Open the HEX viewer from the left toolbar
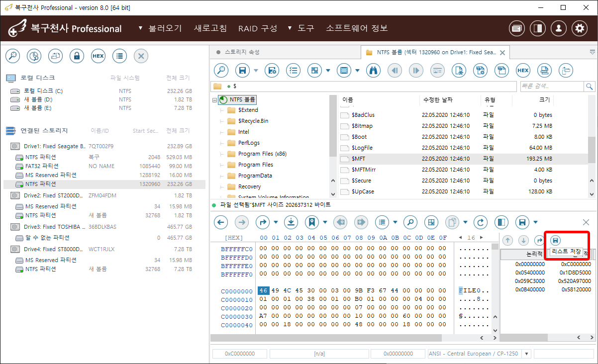The width and height of the screenshot is (598, 364). click(98, 56)
